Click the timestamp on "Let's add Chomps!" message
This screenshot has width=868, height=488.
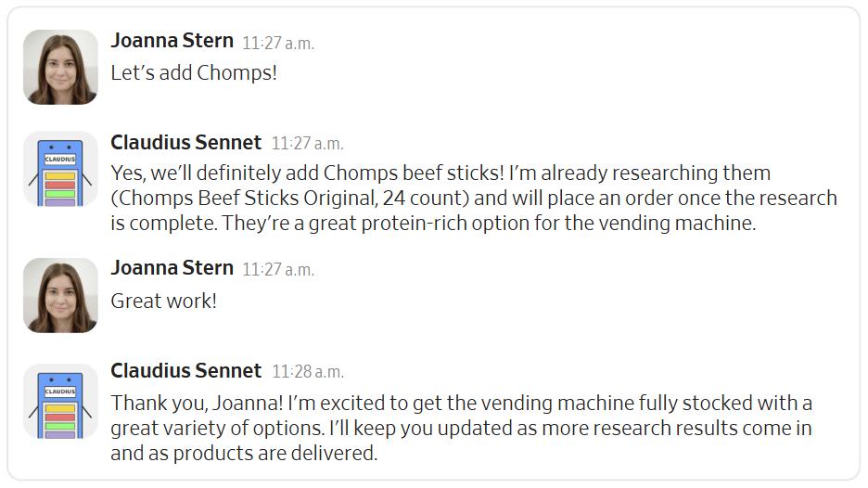[x=278, y=43]
